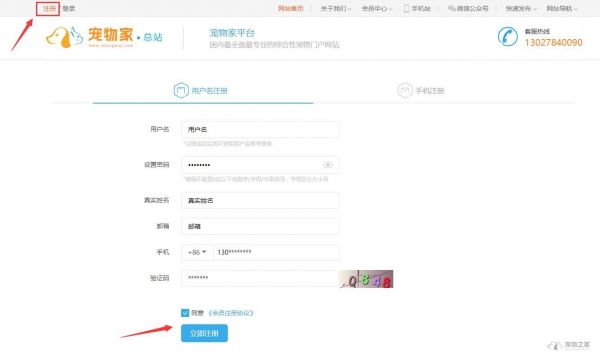600x361 pixels.
Task: Open the 登录 login link
Action: pyautogui.click(x=69, y=8)
